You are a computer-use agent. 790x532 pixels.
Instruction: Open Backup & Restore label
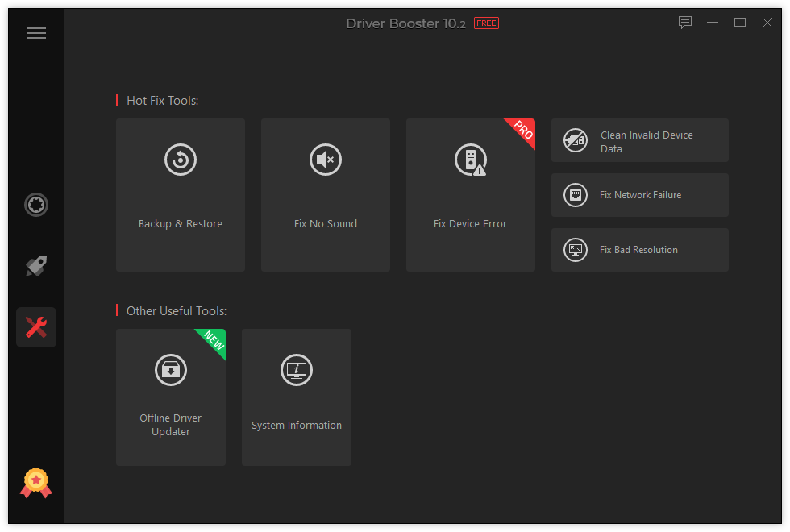181,224
